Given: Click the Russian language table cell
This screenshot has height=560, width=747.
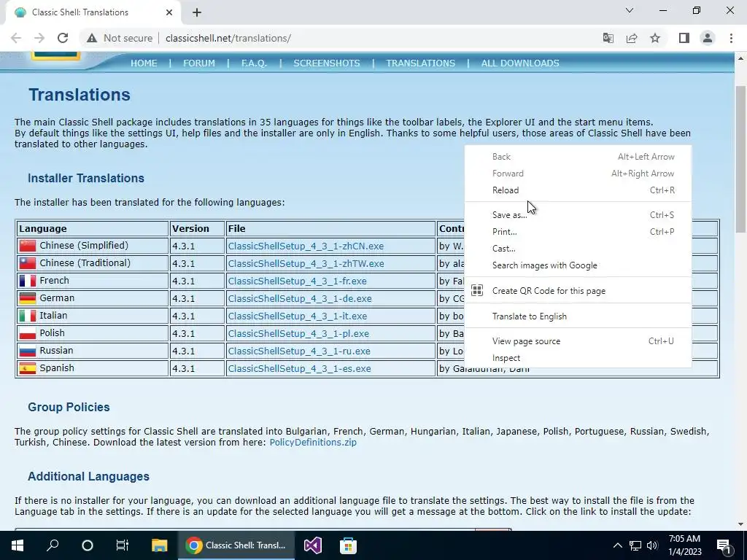Looking at the screenshot, I should point(92,351).
